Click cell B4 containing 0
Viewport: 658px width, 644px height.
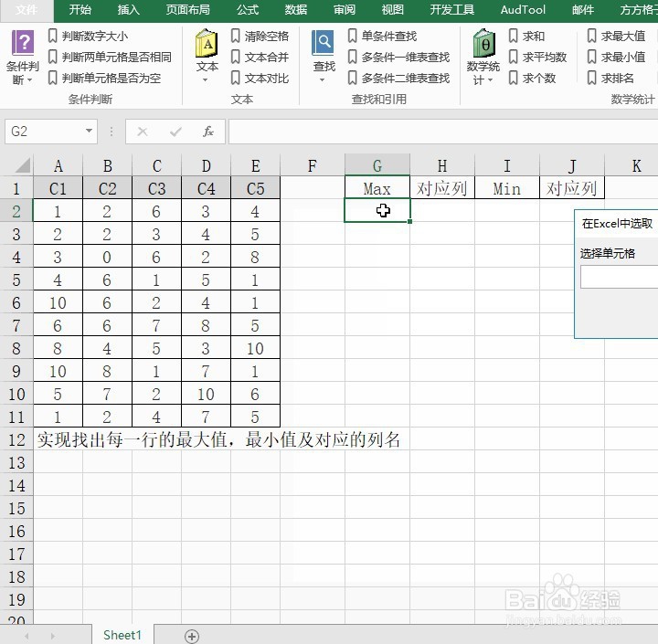(108, 257)
